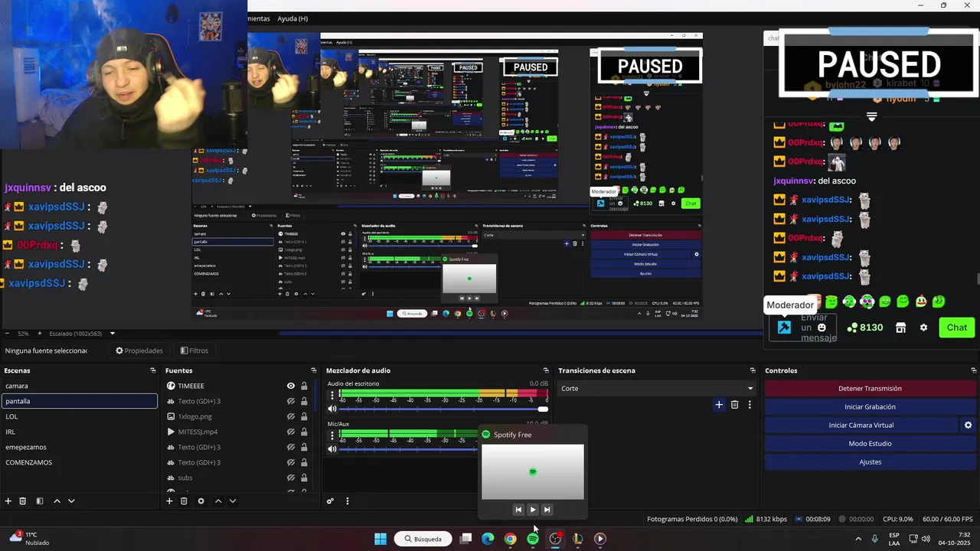The width and height of the screenshot is (980, 551).
Task: Move source down in Fuentes toolbar
Action: point(233,501)
